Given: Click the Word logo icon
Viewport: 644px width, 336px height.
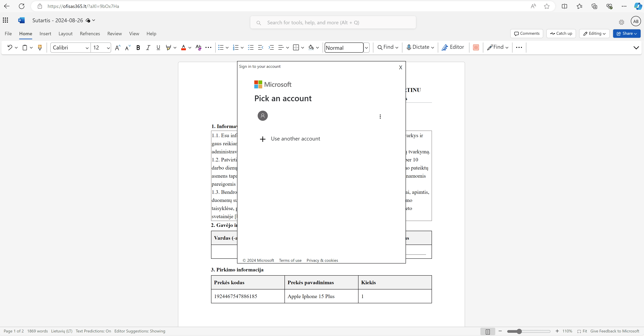Looking at the screenshot, I should (x=21, y=20).
